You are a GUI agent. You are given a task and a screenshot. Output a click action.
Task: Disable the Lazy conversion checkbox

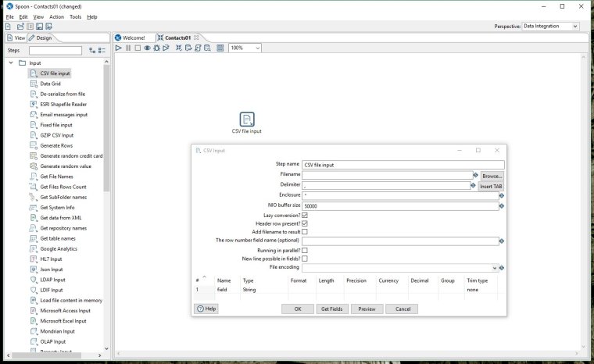(x=305, y=215)
